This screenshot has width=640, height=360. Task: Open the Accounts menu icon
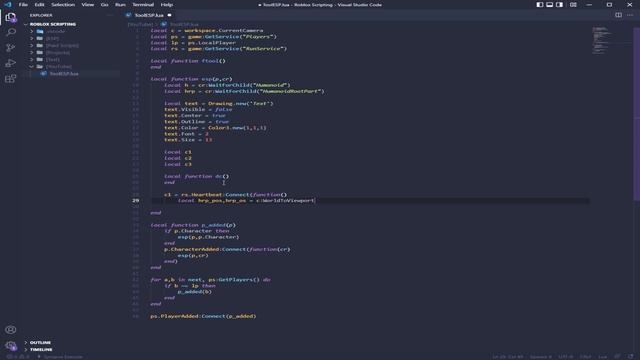point(11,330)
